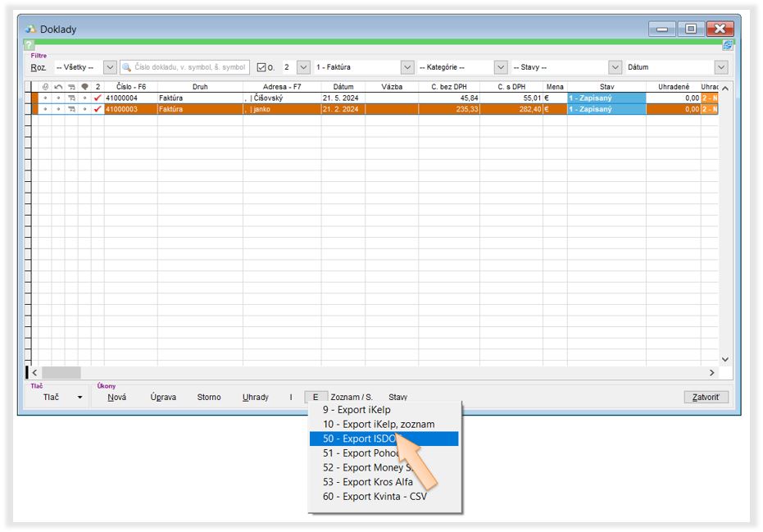Click the horizontal scrollbar thumb
This screenshot has height=532, width=763.
click(x=61, y=372)
